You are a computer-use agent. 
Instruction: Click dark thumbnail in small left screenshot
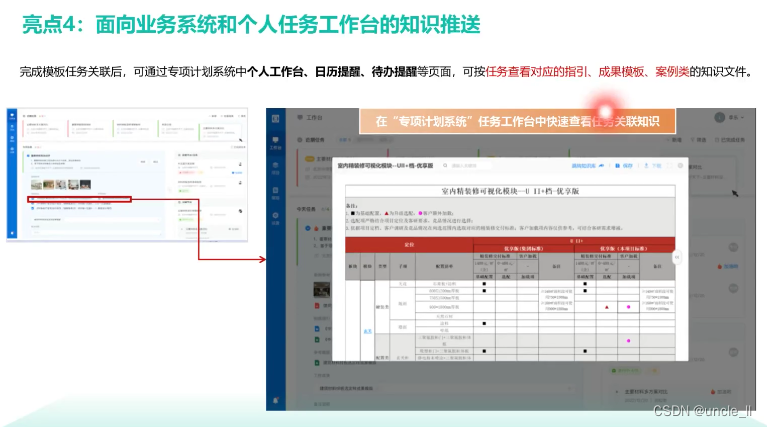[85, 184]
